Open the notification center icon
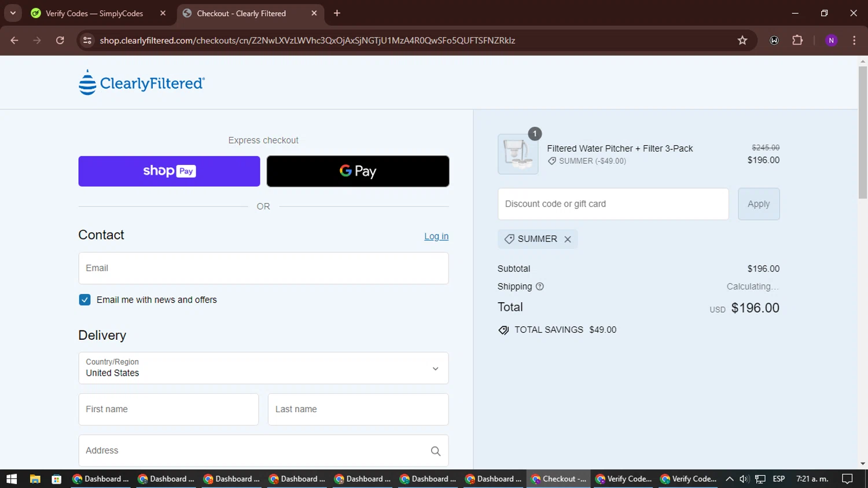This screenshot has width=868, height=488. (848, 479)
